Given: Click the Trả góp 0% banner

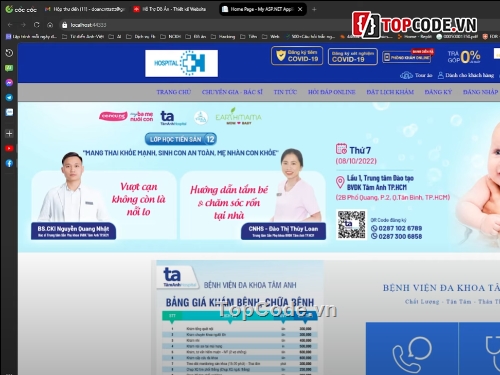Looking at the screenshot, I should (x=464, y=57).
